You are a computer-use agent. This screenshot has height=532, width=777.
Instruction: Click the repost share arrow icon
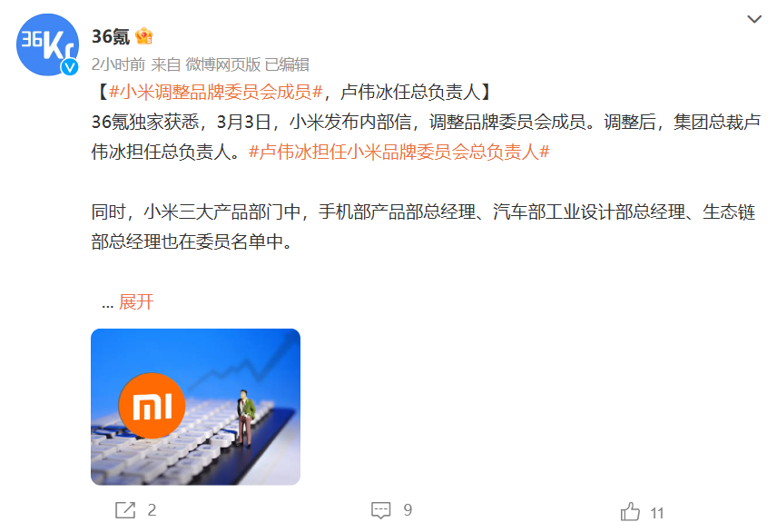[x=125, y=510]
